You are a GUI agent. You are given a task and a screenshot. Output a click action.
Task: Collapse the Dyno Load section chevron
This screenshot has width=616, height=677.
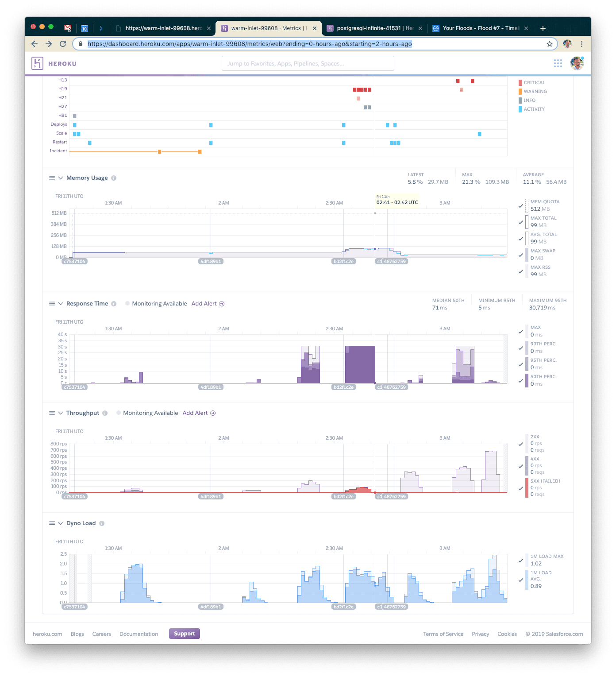(x=61, y=523)
